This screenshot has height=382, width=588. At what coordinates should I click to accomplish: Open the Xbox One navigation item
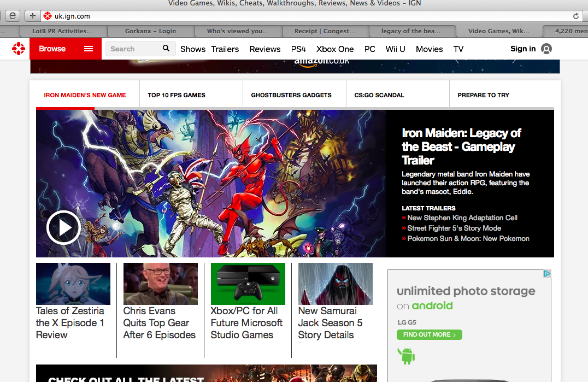[x=335, y=49]
